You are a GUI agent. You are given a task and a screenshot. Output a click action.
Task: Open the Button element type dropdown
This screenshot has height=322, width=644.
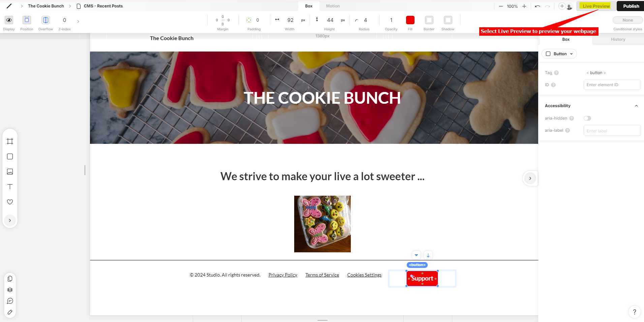tap(559, 54)
